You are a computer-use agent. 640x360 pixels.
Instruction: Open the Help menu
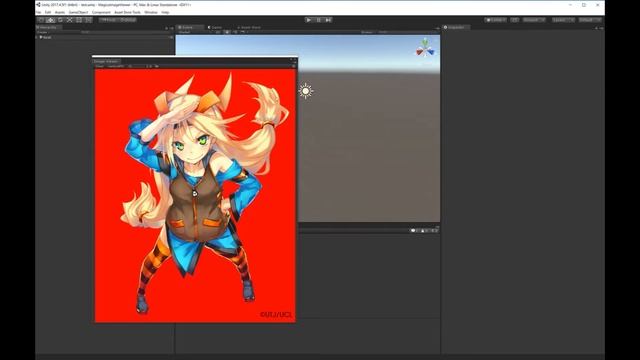[165, 12]
